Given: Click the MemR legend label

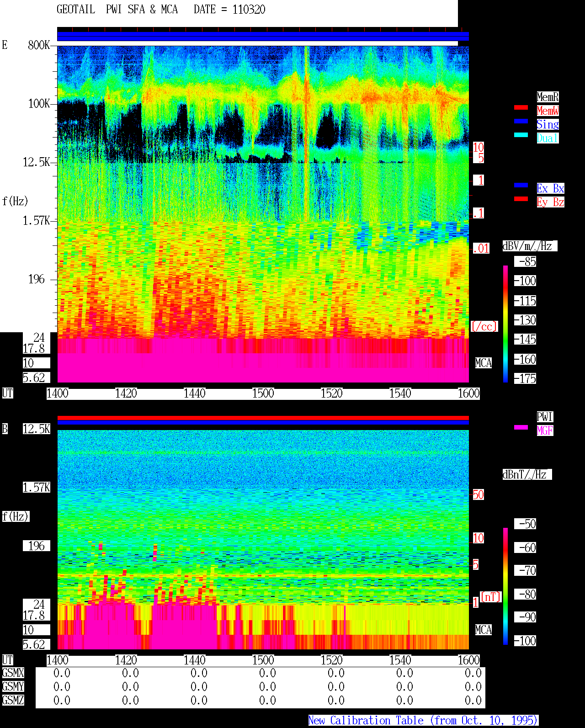Looking at the screenshot, I should 548,97.
